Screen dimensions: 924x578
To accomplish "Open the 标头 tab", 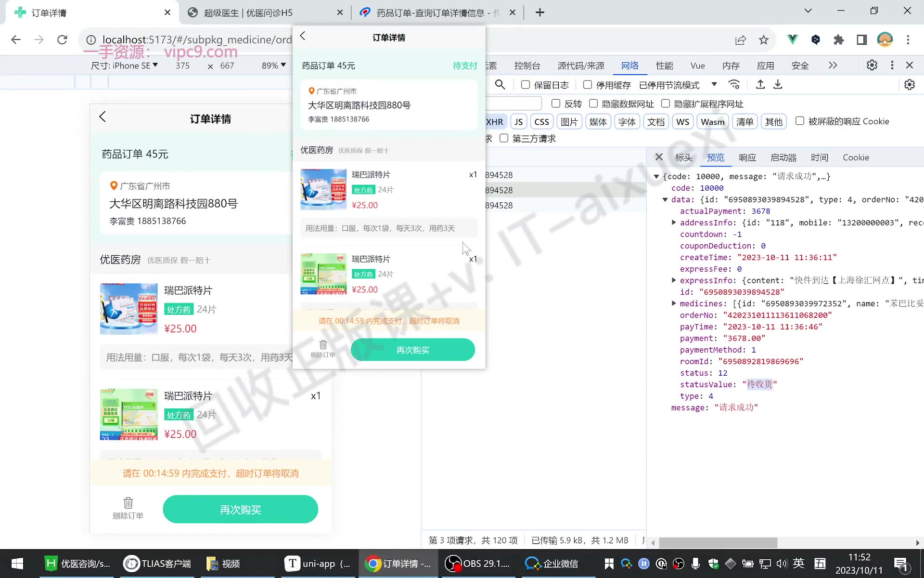I will [684, 158].
